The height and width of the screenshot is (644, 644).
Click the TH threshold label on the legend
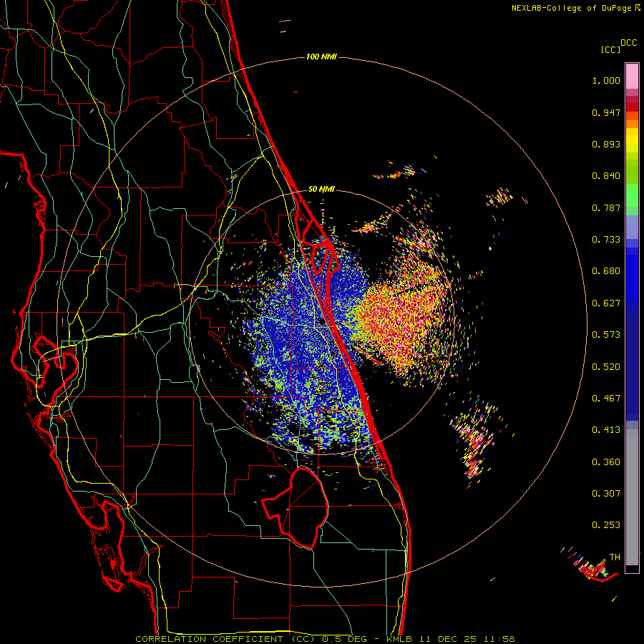pyautogui.click(x=615, y=557)
